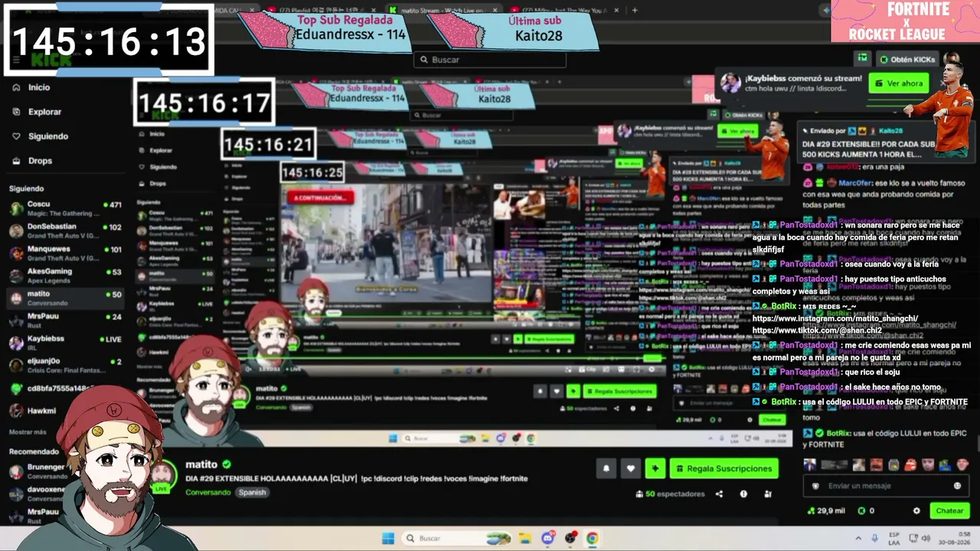Click the microphone icon in the system tray
This screenshot has width=980, height=551.
point(874,538)
